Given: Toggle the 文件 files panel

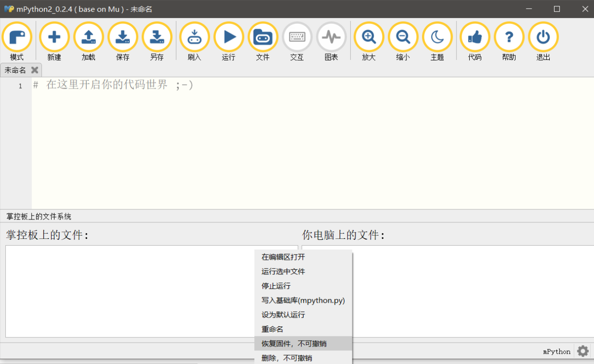Looking at the screenshot, I should (x=263, y=41).
